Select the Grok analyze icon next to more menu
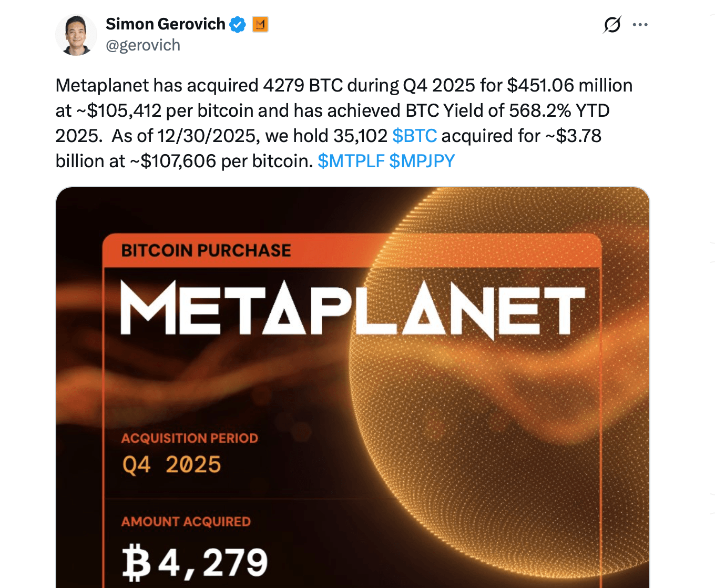Image resolution: width=715 pixels, height=588 pixels. [611, 24]
